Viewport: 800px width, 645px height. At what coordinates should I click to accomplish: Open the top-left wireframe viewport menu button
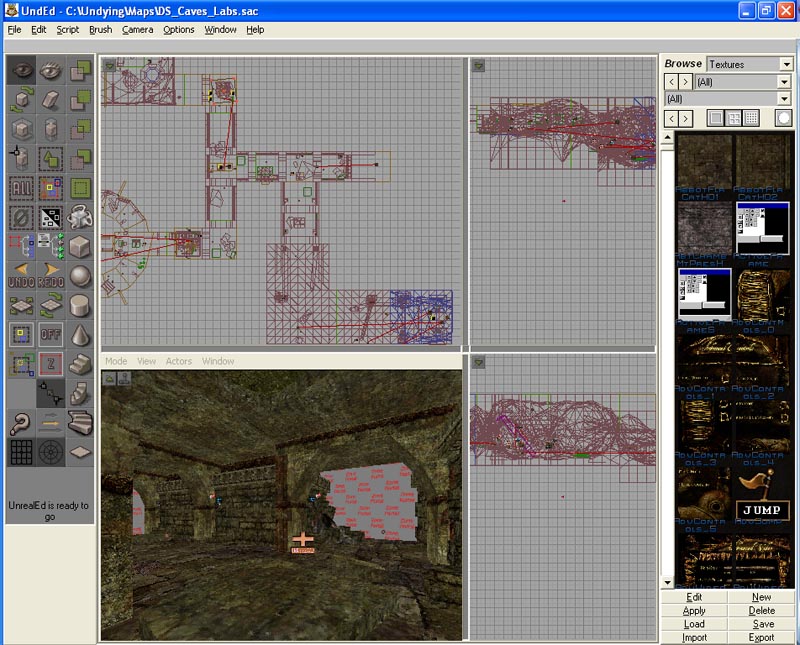coord(109,65)
